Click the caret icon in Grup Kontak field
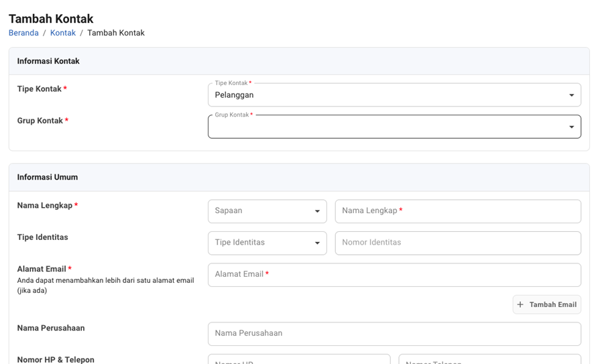 click(x=571, y=127)
